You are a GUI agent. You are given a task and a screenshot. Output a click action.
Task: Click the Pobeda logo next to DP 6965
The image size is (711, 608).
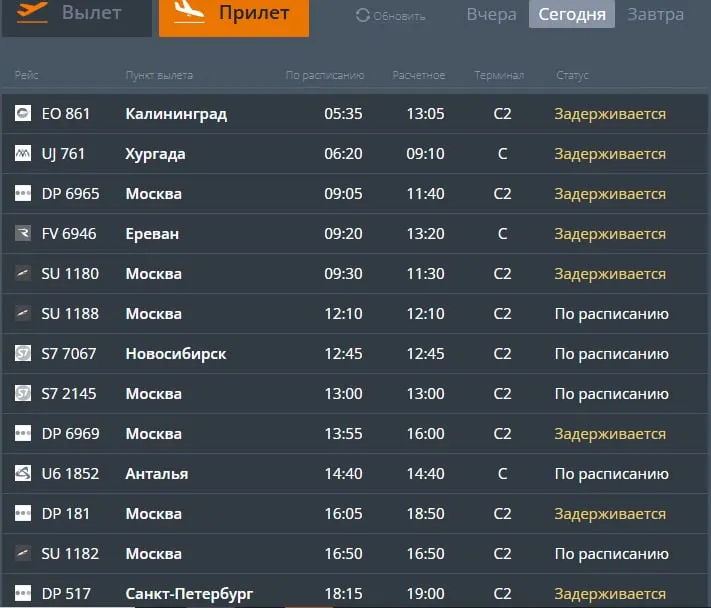coord(23,193)
